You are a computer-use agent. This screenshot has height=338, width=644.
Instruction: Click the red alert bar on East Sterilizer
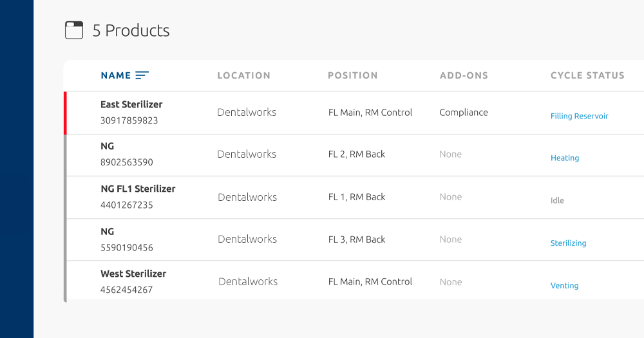click(65, 113)
